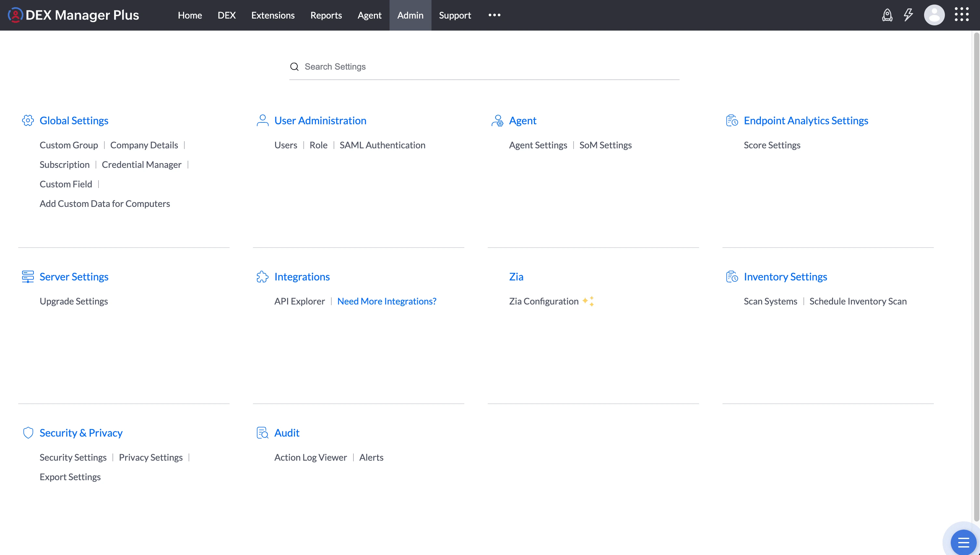Image resolution: width=980 pixels, height=555 pixels.
Task: Open the Reports tab
Action: tap(326, 15)
